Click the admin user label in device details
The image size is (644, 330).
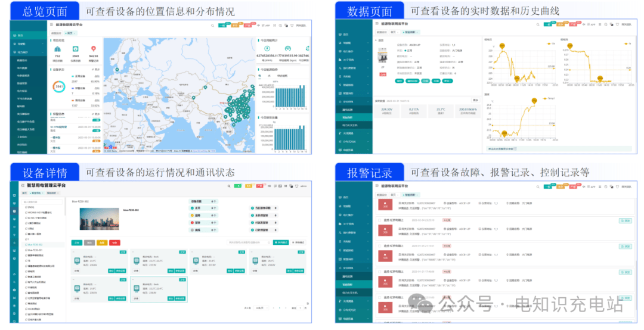304,186
